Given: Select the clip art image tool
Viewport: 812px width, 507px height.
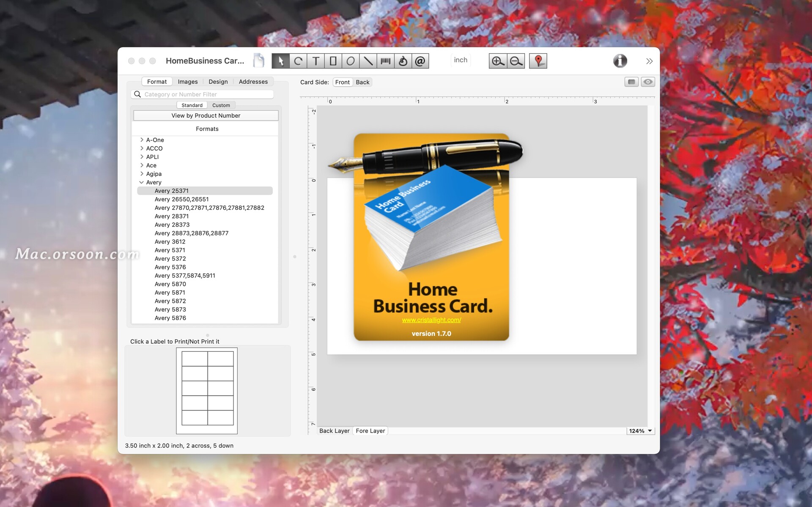Looking at the screenshot, I should [403, 61].
